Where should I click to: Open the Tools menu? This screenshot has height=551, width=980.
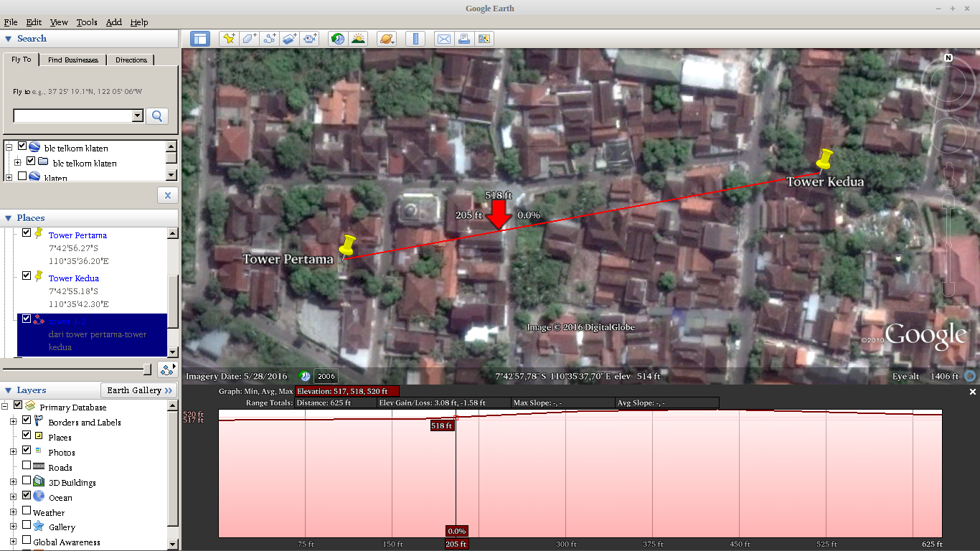(87, 22)
